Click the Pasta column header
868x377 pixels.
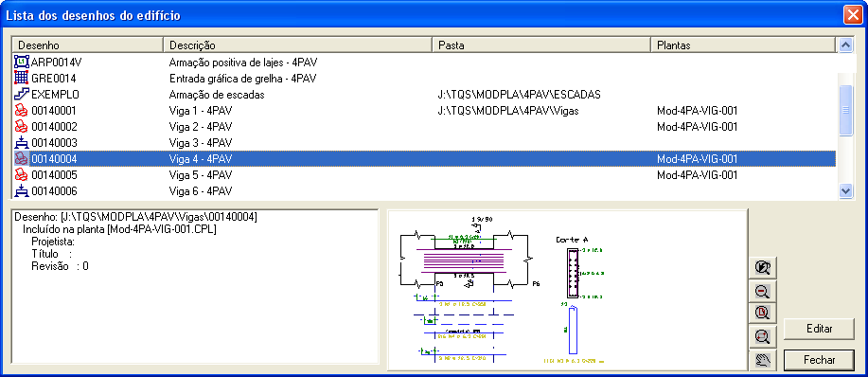[x=541, y=45]
